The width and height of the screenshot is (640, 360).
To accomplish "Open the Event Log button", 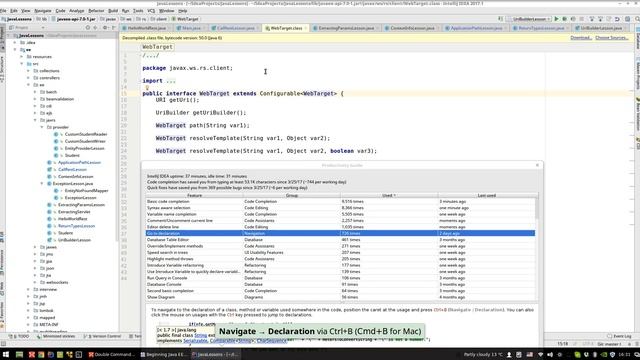I will coord(619,336).
